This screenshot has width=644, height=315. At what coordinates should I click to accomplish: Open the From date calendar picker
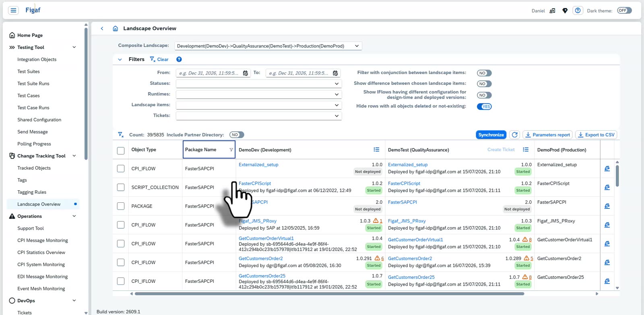tap(246, 73)
